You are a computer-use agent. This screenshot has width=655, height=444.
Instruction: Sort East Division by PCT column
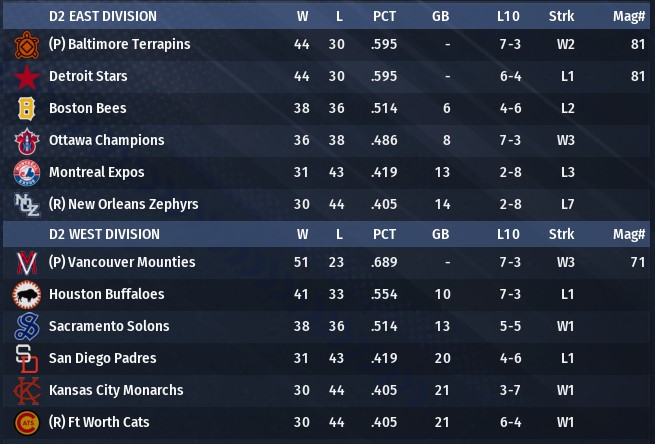[384, 16]
